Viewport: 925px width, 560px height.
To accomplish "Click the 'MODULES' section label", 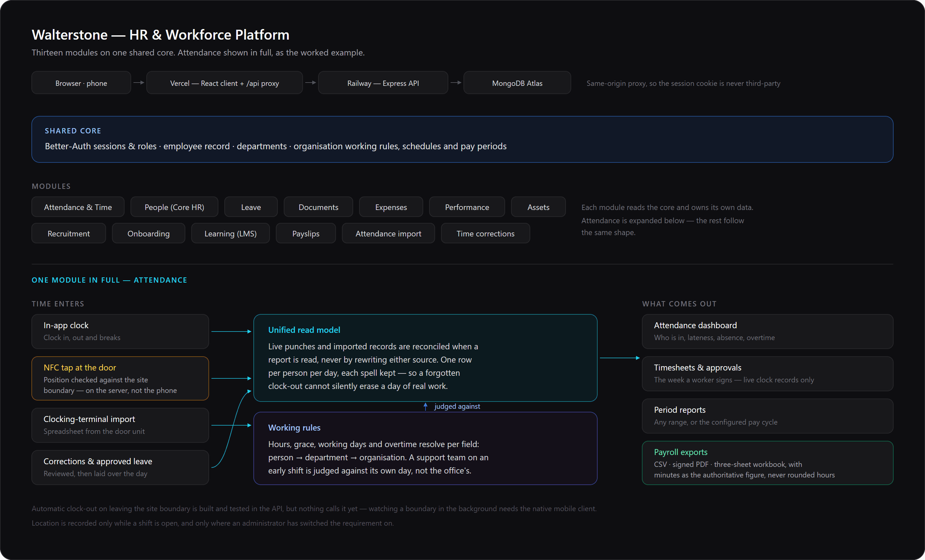I will tap(51, 186).
